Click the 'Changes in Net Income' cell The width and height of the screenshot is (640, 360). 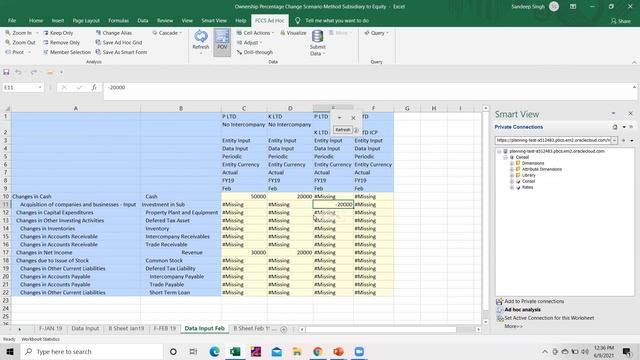point(76,252)
